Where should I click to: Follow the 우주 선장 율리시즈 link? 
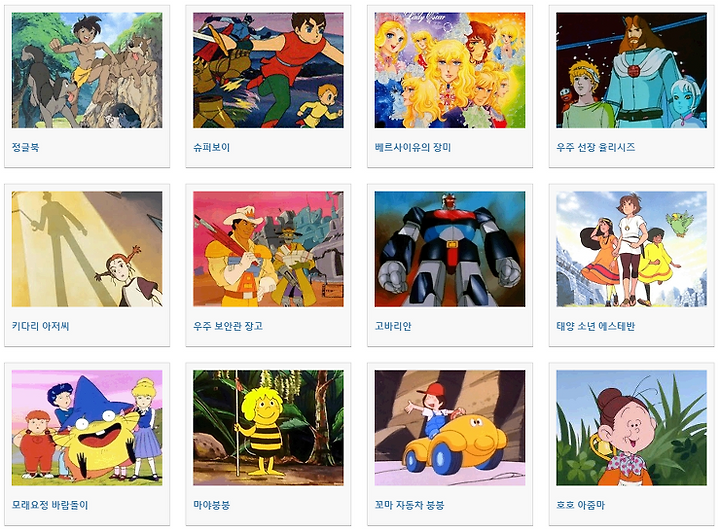pos(596,147)
